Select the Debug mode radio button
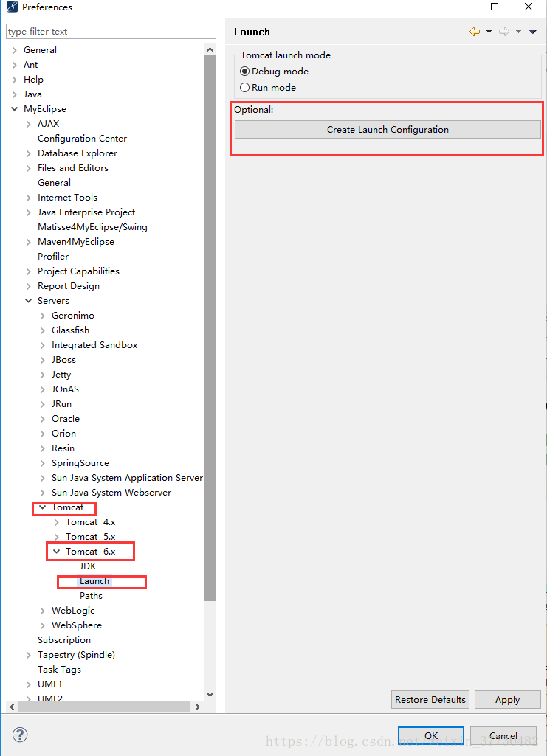Viewport: 547px width, 756px height. [244, 72]
